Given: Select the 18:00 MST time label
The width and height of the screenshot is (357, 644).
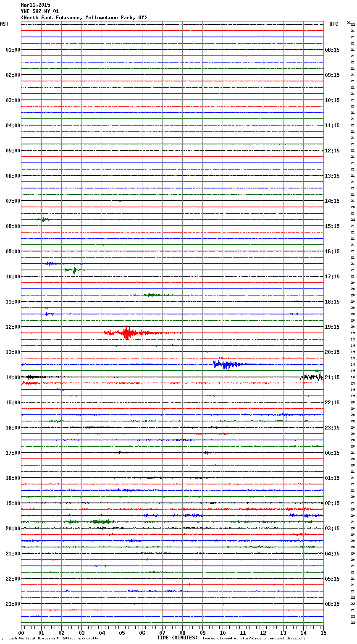Looking at the screenshot, I should tap(13, 478).
